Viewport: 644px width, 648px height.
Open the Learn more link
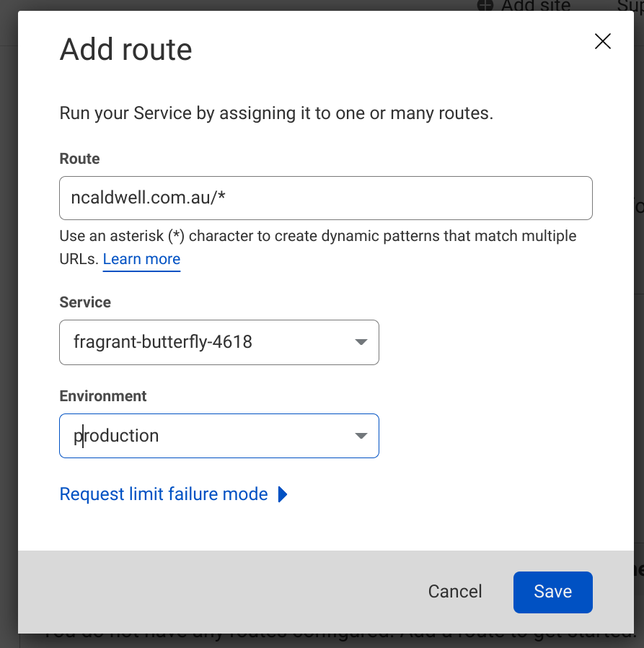[x=141, y=259]
